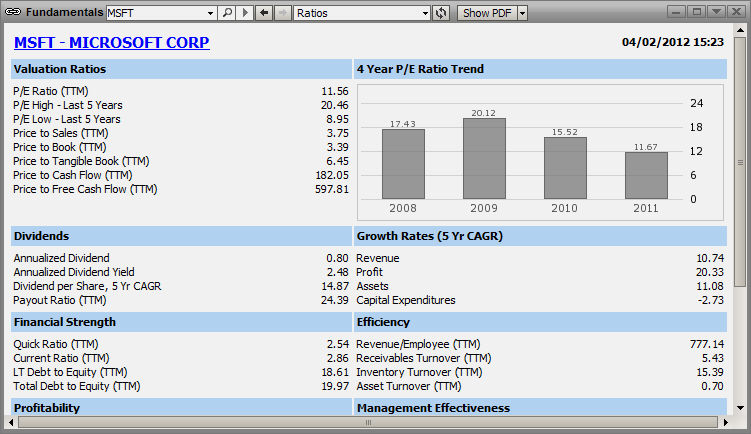Click the Assets growth label
Screen dimensions: 751x434
point(372,286)
